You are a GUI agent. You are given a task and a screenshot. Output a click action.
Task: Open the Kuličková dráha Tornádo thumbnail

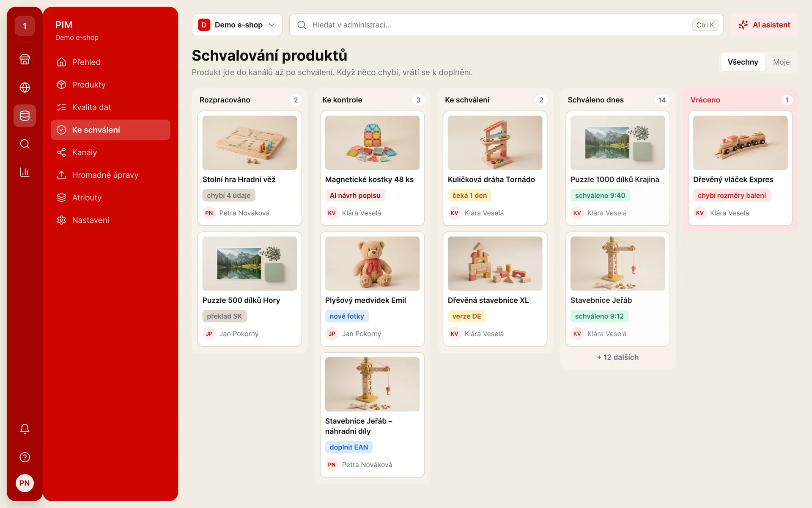495,143
